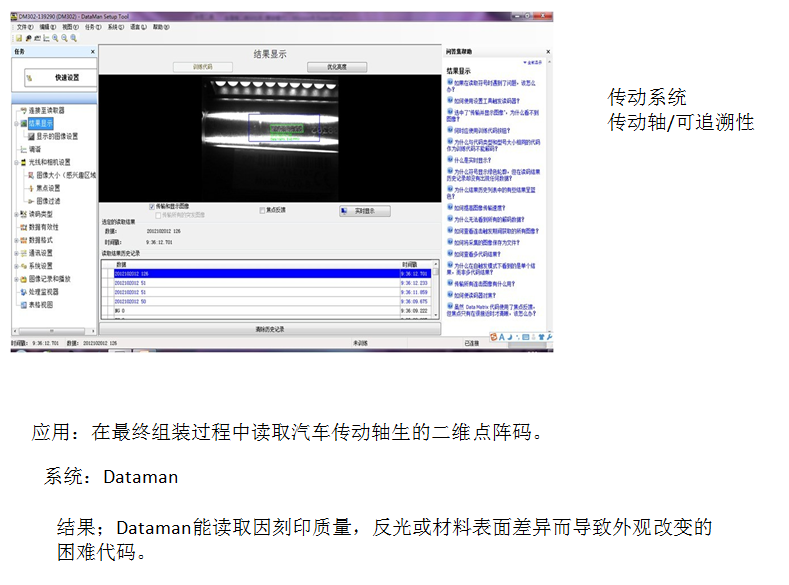Open the 编辑 edit menu
This screenshot has width=789, height=585.
48,27
